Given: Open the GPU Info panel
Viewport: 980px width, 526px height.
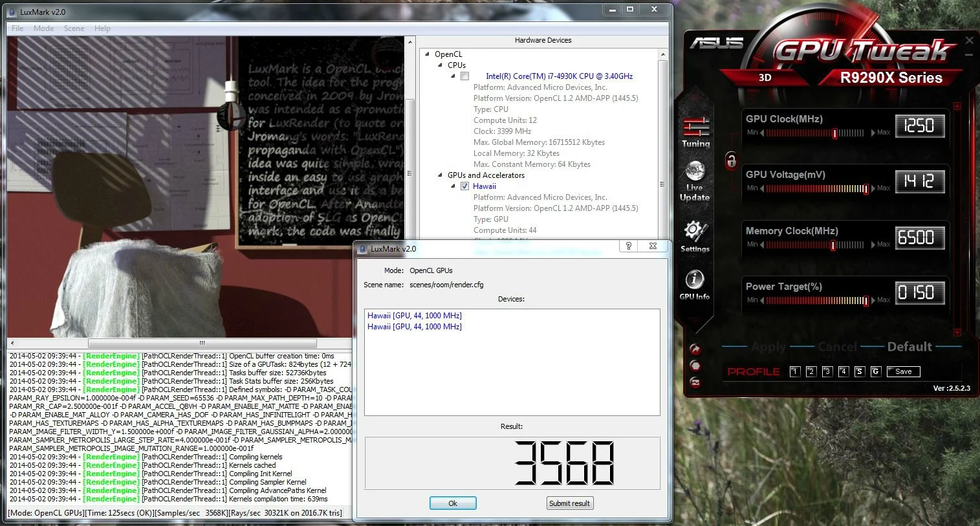Looking at the screenshot, I should 695,285.
